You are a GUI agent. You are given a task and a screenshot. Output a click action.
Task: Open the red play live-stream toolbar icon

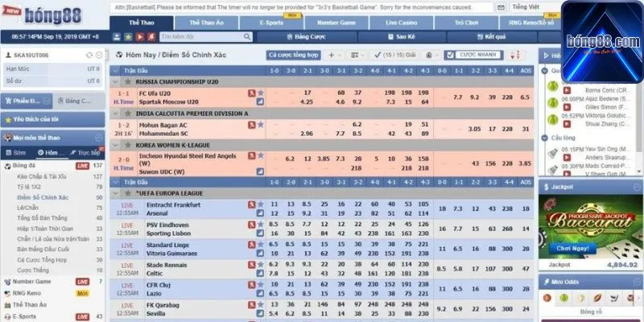139,37
